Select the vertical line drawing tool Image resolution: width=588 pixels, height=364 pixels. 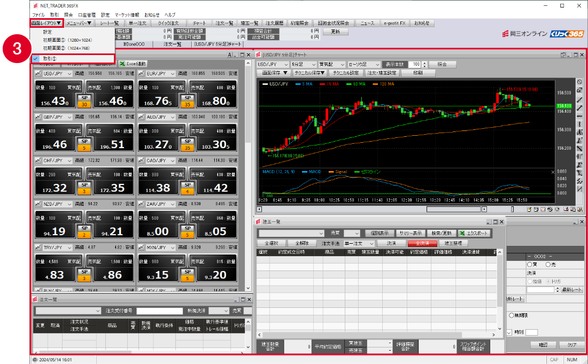click(579, 124)
